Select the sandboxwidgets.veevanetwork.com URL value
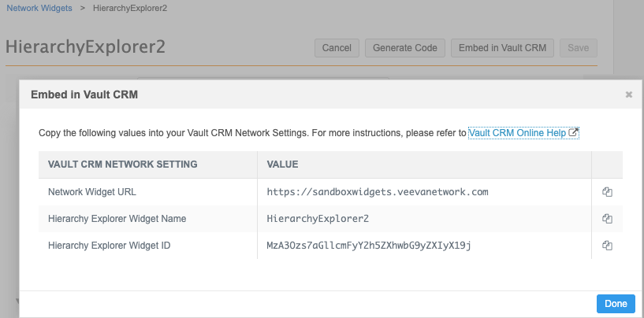Screen dimensions: 644x318 (x=378, y=191)
